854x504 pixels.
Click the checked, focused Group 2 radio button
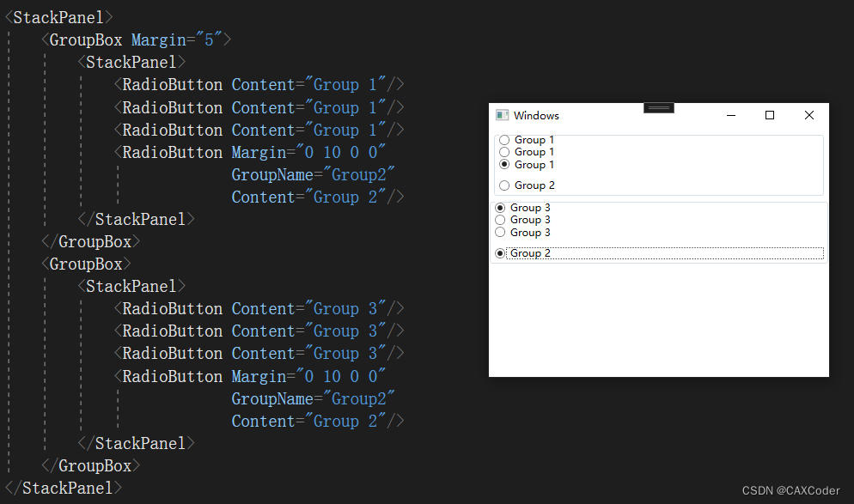pyautogui.click(x=500, y=253)
